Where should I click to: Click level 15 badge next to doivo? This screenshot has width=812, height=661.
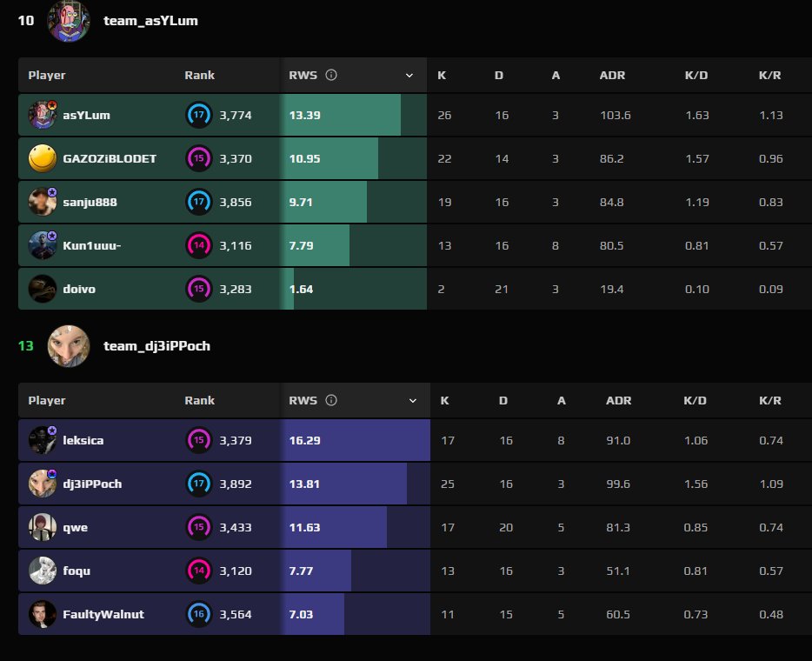point(199,289)
